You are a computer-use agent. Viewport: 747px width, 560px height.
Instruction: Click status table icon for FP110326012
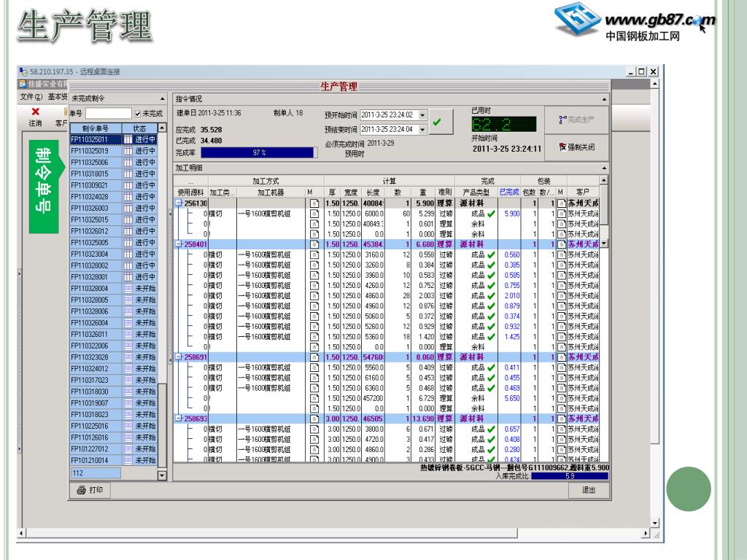128,231
